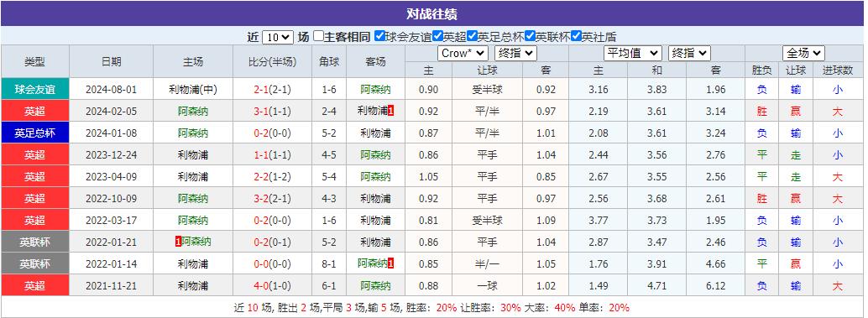The image size is (868, 318).
Task: Click 走 handicap result in the 2023-12-24 row
Action: tap(796, 155)
